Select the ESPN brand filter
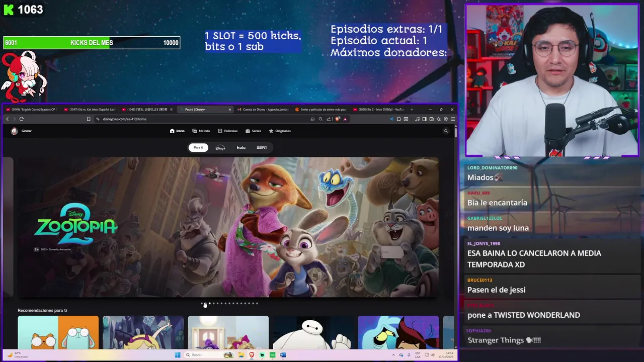 [x=262, y=148]
